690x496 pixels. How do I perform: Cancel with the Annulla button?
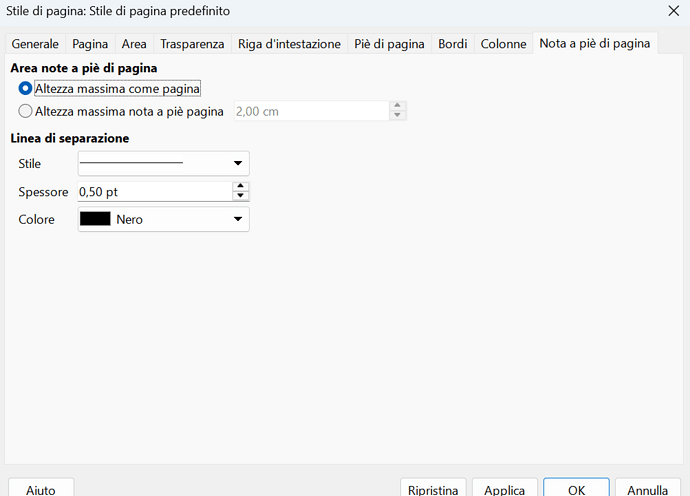648,489
